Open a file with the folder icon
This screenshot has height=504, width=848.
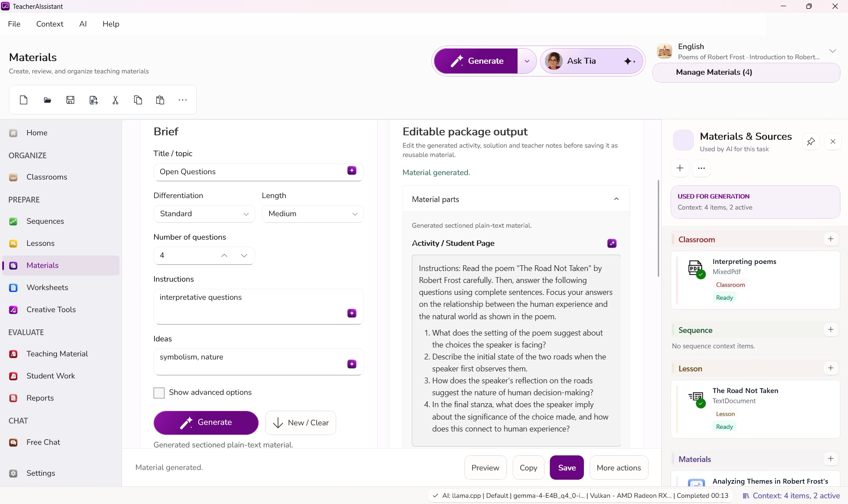point(47,100)
